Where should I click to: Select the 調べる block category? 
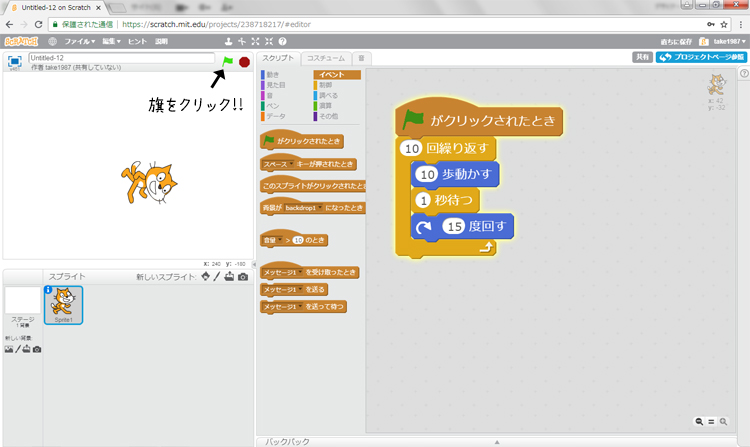pos(328,96)
